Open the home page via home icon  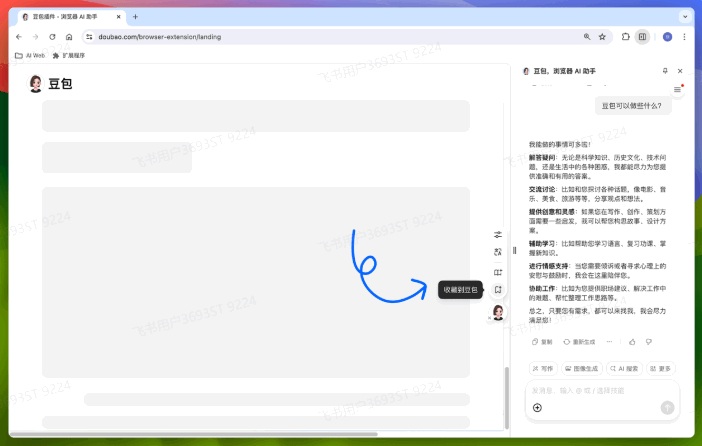(69, 37)
